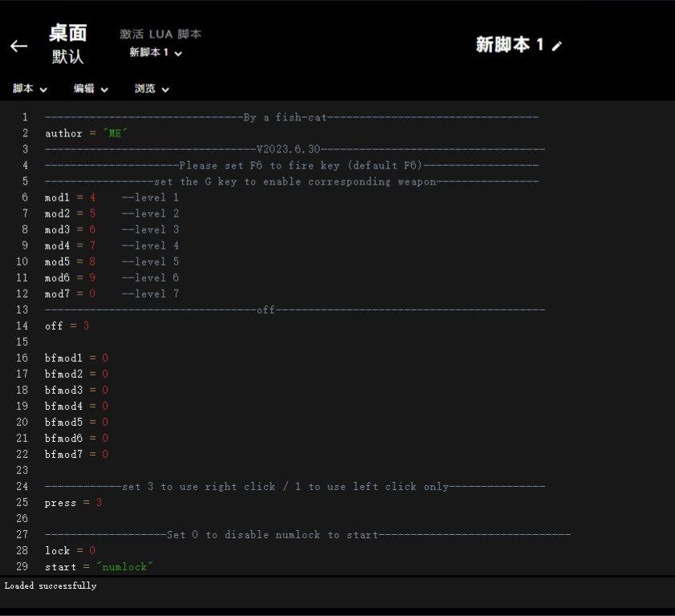Image resolution: width=675 pixels, height=616 pixels.
Task: Click the 'off = 3' line
Action: [67, 326]
